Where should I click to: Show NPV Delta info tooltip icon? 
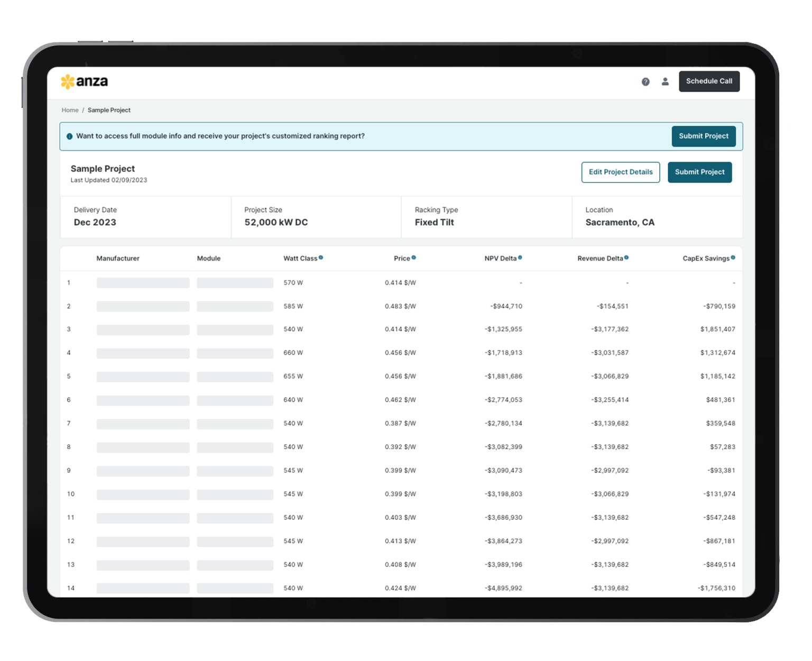tap(520, 258)
